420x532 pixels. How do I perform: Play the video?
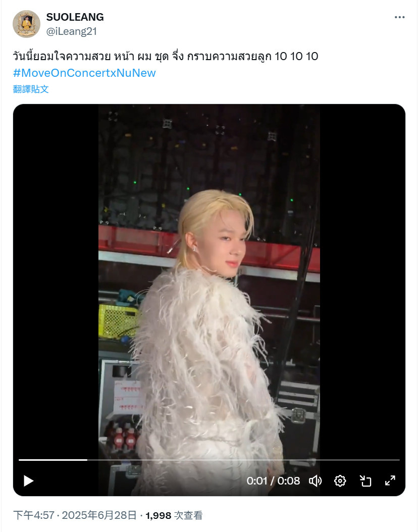tap(28, 481)
